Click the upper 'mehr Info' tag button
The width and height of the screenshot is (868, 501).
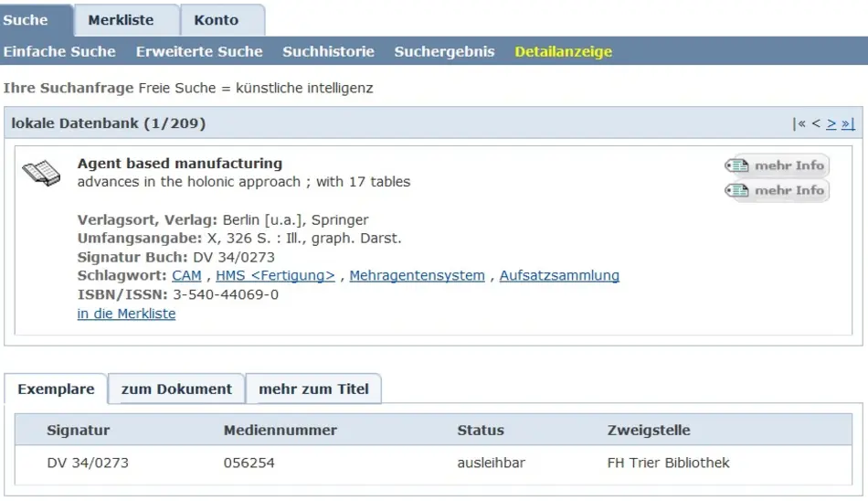(777, 165)
